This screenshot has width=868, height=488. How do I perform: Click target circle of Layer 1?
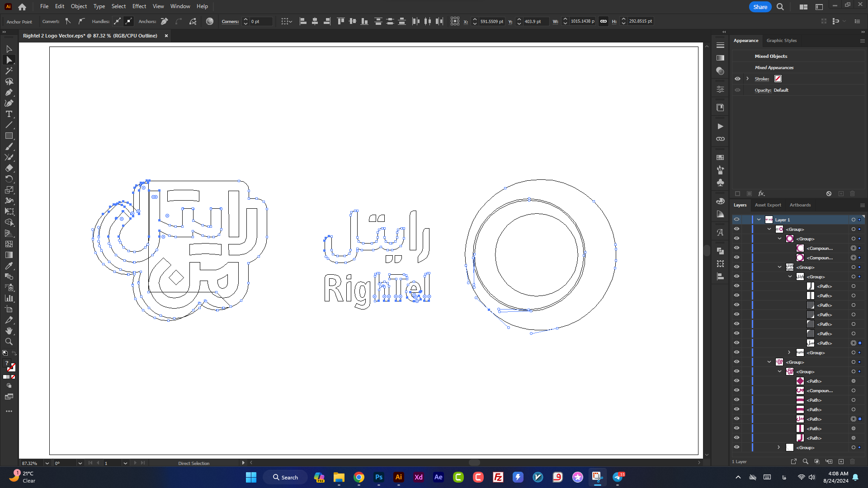pos(854,220)
